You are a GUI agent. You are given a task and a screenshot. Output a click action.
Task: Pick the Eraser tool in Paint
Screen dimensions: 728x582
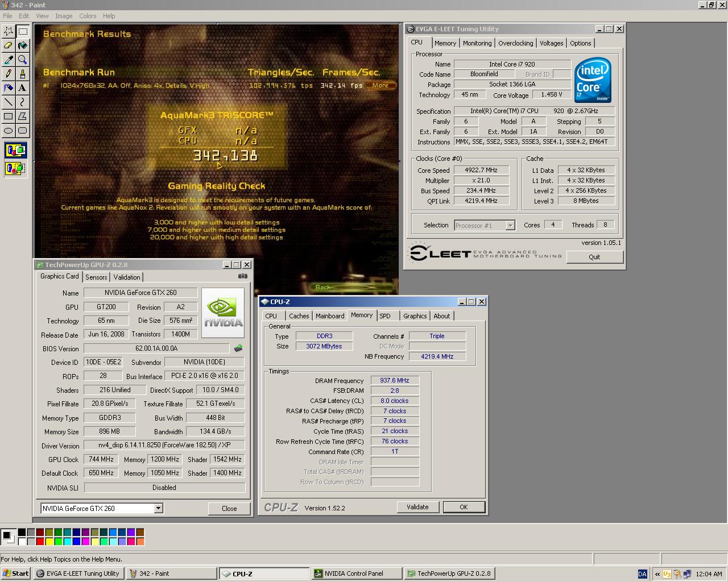[x=9, y=45]
